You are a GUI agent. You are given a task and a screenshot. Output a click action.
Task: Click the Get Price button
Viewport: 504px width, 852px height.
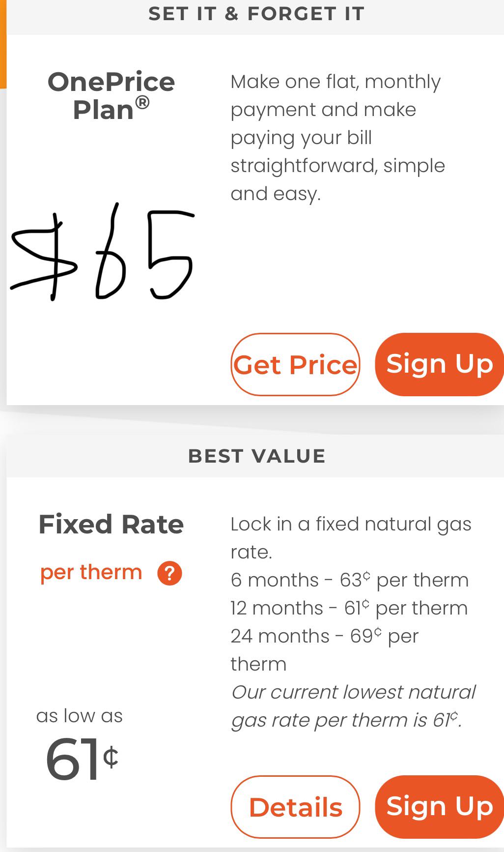point(295,364)
